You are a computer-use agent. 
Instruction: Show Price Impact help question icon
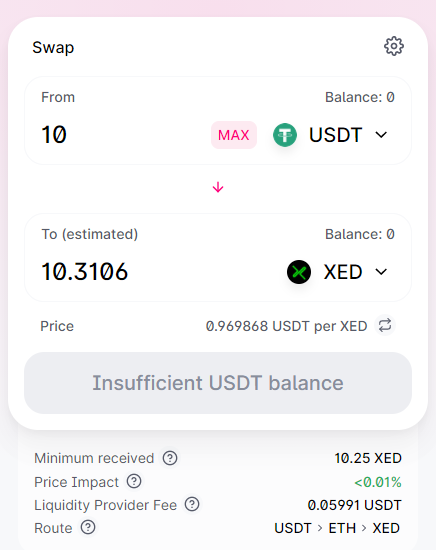134,481
